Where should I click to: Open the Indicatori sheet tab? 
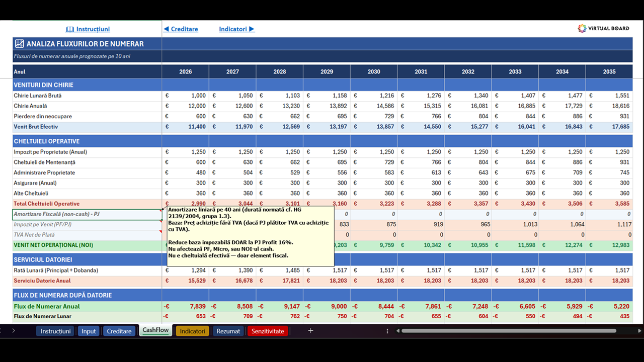click(x=193, y=331)
